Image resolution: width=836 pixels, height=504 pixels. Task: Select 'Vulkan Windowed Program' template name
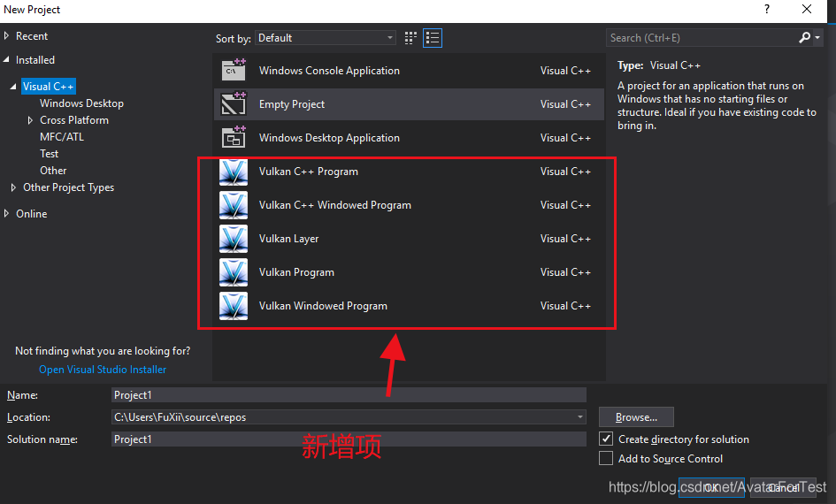(x=323, y=306)
